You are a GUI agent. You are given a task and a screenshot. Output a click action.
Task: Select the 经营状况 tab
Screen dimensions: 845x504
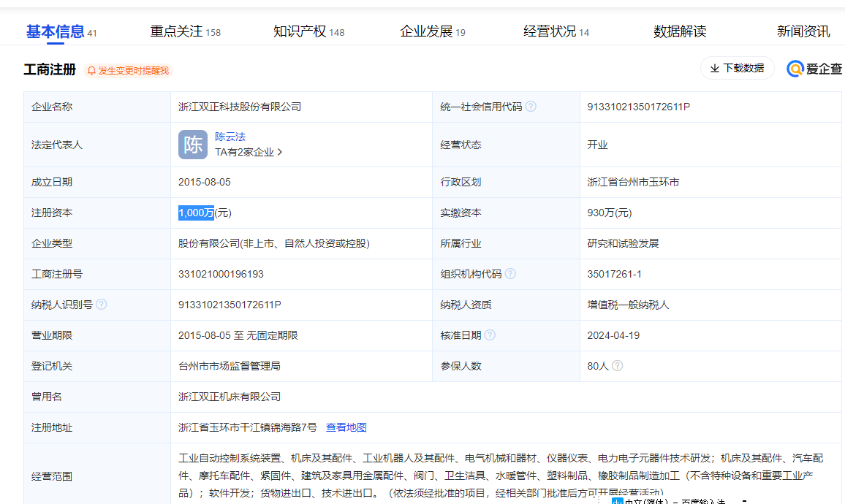550,31
